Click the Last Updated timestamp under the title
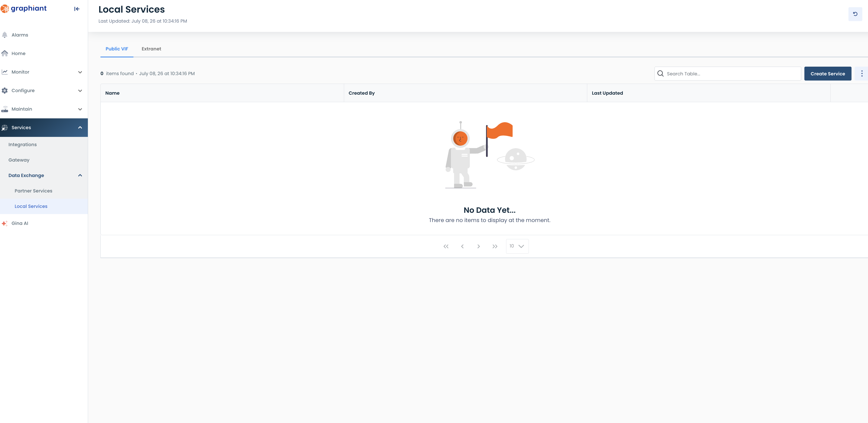Screen dimensions: 868x423 point(142,21)
